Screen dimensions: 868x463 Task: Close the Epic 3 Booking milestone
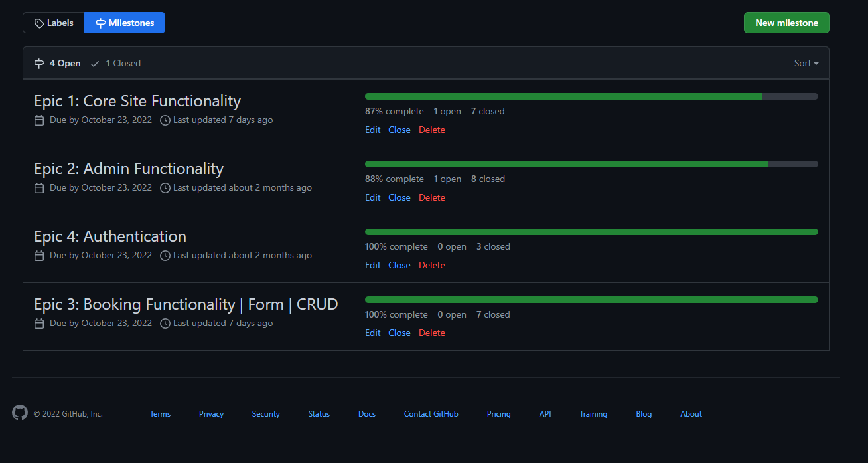(x=399, y=333)
